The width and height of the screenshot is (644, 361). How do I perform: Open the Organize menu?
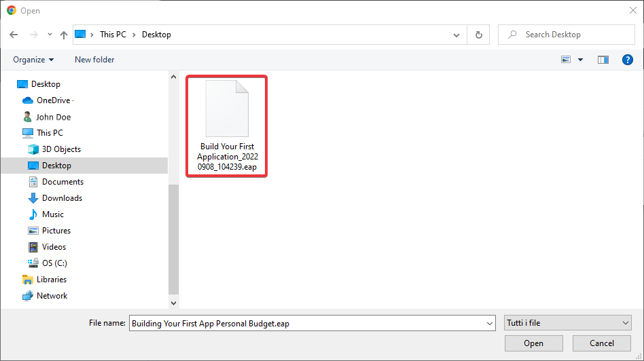click(33, 60)
